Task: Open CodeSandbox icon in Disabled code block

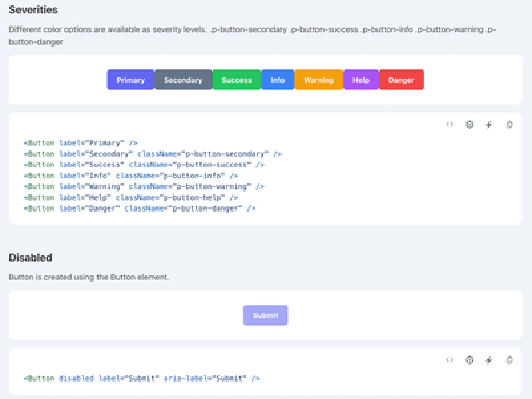Action: [469, 360]
